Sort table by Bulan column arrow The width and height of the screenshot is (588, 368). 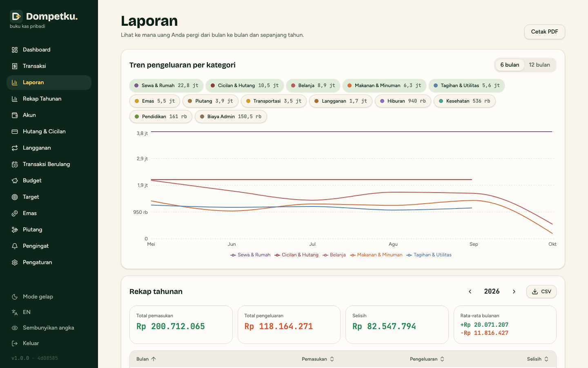[x=154, y=359]
